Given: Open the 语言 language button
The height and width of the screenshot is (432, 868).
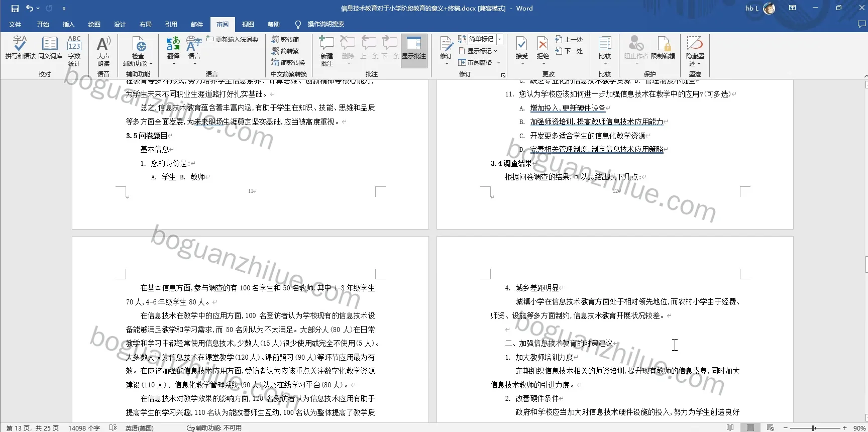Looking at the screenshot, I should pyautogui.click(x=194, y=51).
